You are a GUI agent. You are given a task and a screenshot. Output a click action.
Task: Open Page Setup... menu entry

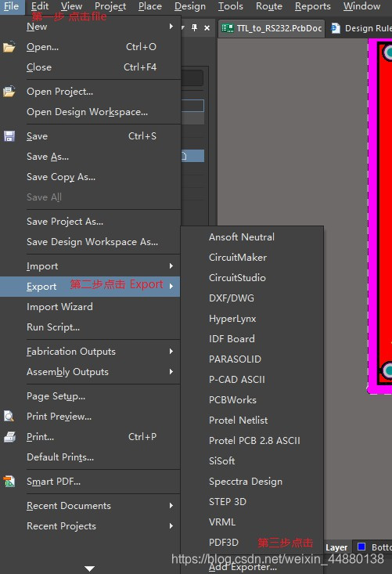(90, 396)
